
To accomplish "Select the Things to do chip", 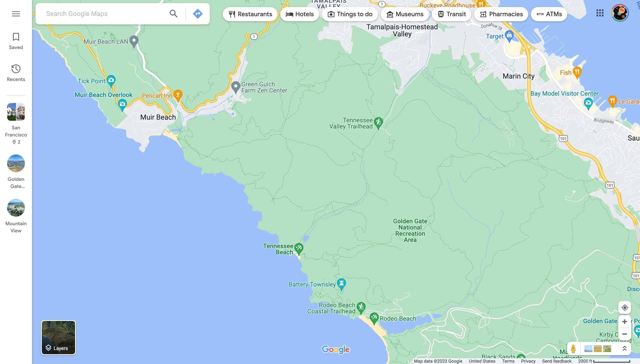I will coord(350,14).
